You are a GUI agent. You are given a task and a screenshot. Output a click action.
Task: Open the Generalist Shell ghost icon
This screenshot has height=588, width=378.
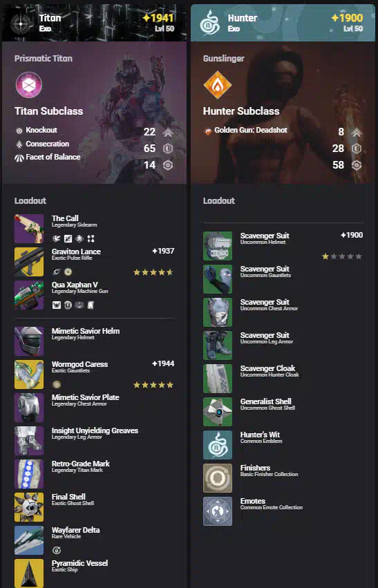coord(218,412)
